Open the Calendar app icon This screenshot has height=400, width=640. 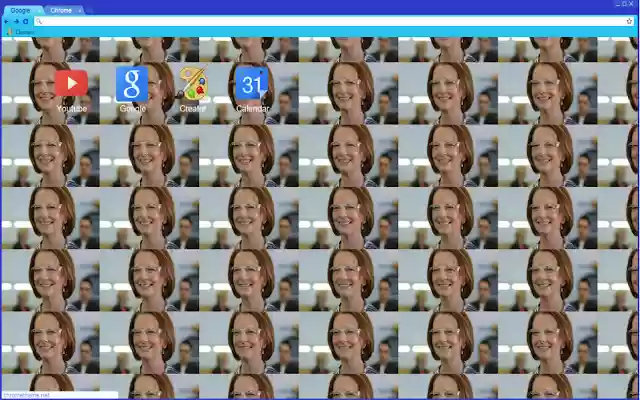(x=252, y=84)
